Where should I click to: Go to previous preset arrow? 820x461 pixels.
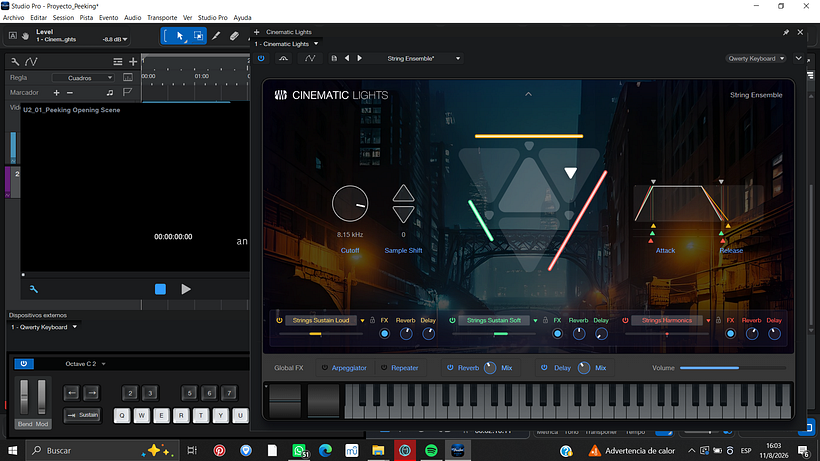[x=347, y=59]
